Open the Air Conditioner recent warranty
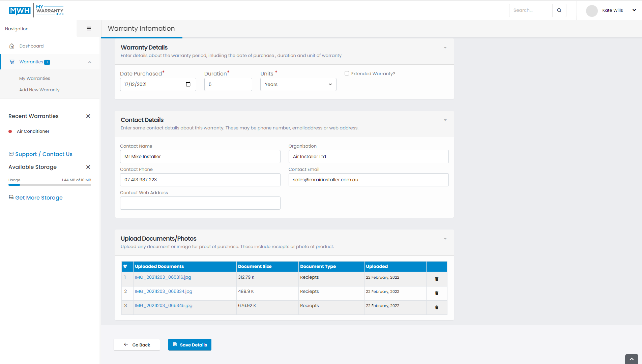The image size is (642, 364). (x=33, y=131)
